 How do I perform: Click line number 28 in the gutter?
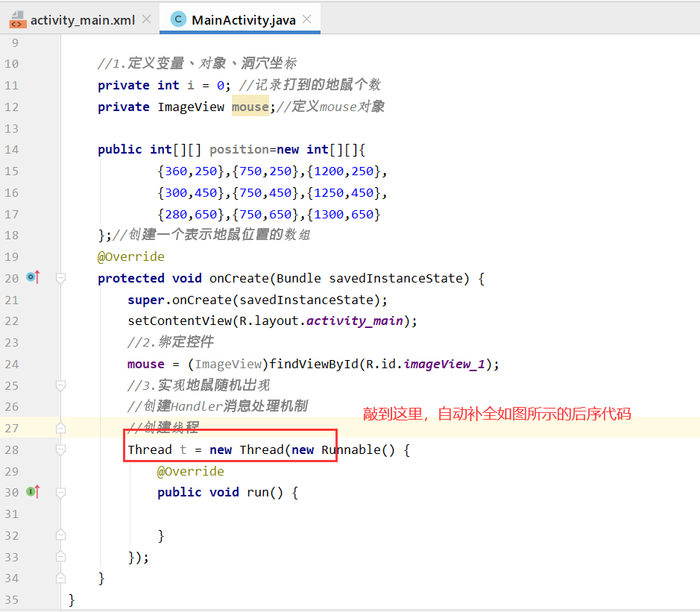pos(12,450)
